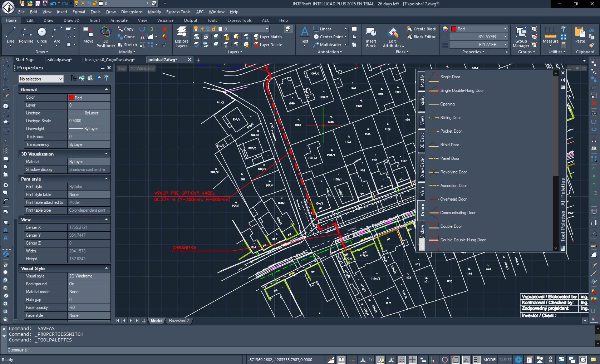The width and height of the screenshot is (600, 364).
Task: Open the Measure utility
Action: pos(550,35)
